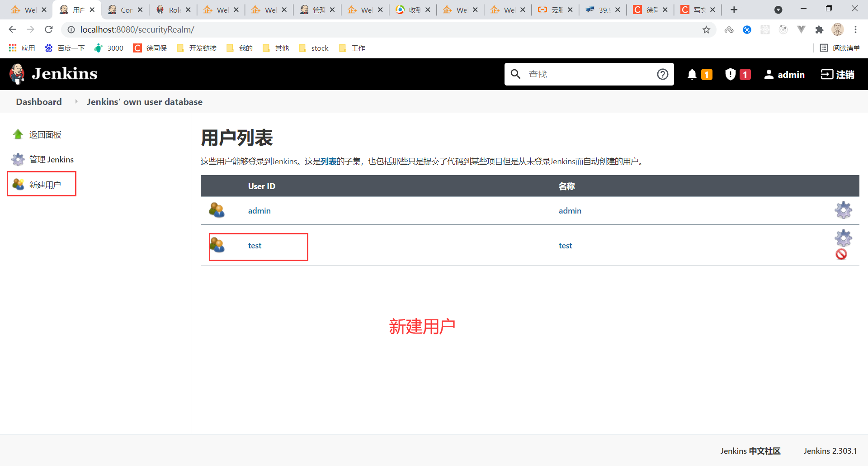Open 管理 Jenkins in the sidebar
This screenshot has height=466, width=868.
pyautogui.click(x=52, y=159)
